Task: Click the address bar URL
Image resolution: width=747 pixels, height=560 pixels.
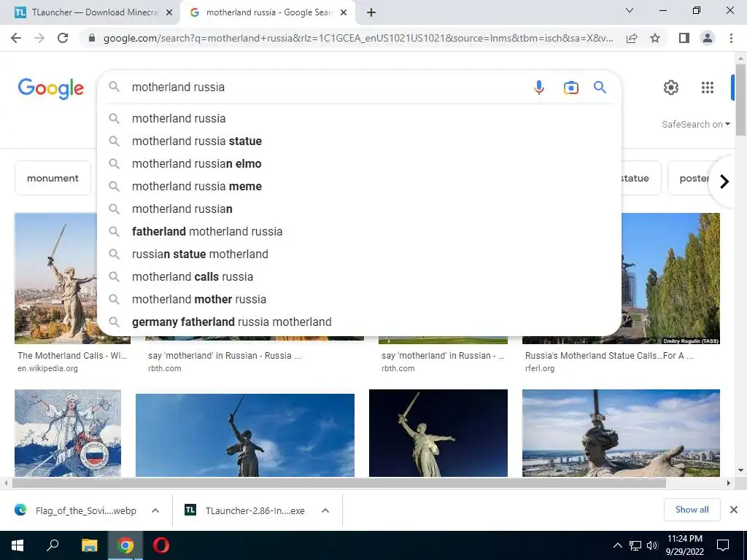Action: (x=358, y=38)
